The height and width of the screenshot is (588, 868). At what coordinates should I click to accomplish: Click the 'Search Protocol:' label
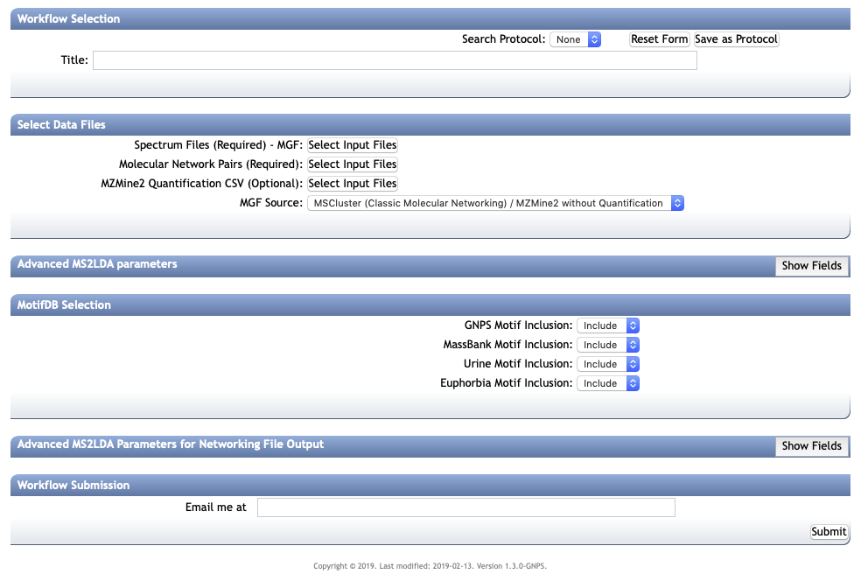(x=504, y=39)
